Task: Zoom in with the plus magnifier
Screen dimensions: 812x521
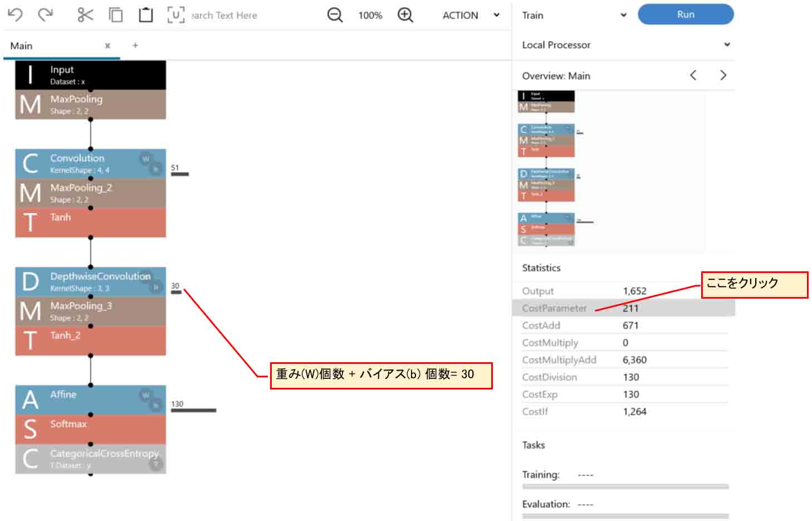Action: (x=405, y=15)
